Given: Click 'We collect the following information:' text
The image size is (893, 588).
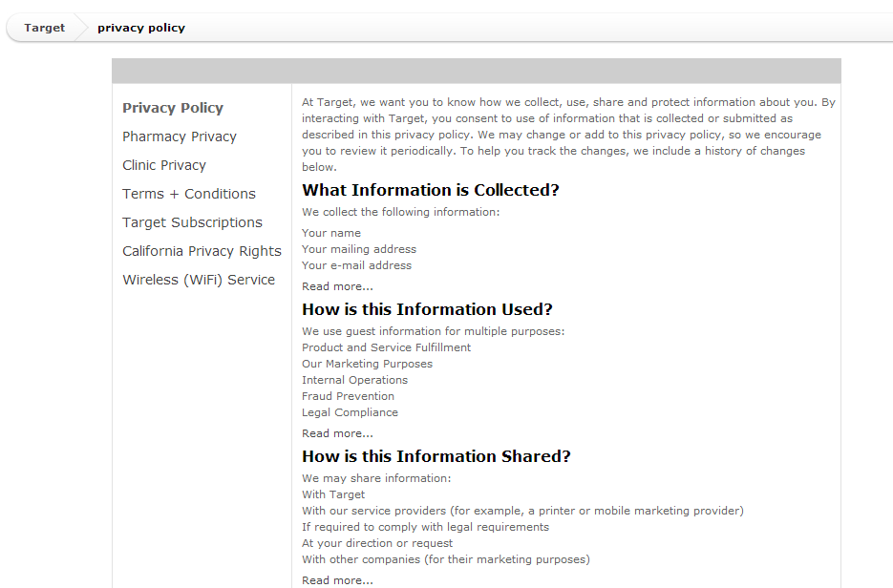Looking at the screenshot, I should point(401,212).
